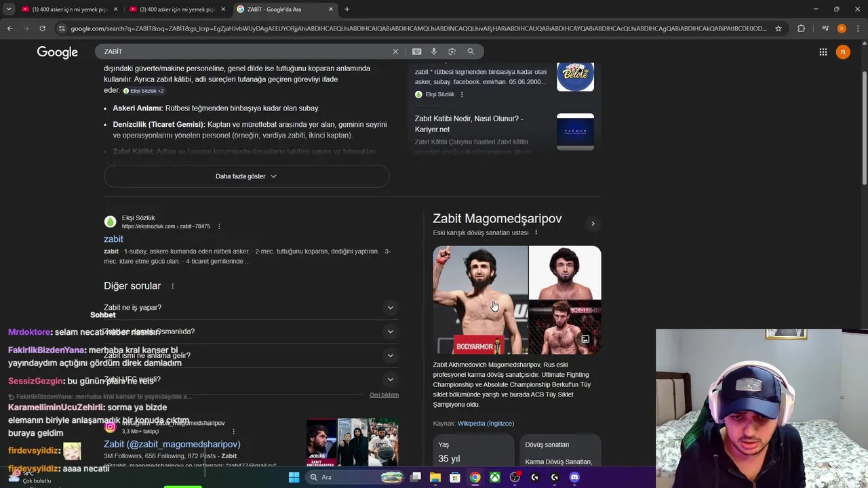
Task: Open the Windows Start menu
Action: tap(294, 477)
